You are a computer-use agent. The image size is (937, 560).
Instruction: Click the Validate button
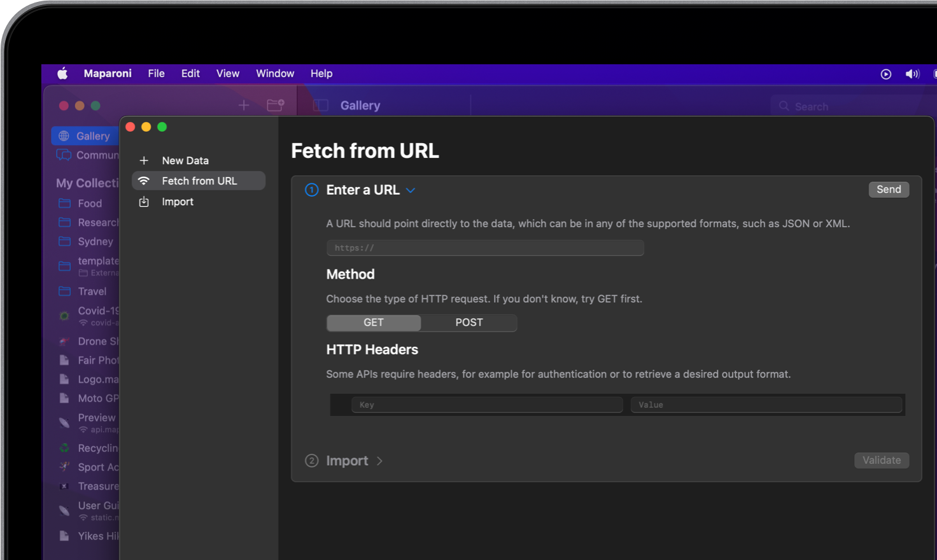pyautogui.click(x=882, y=460)
